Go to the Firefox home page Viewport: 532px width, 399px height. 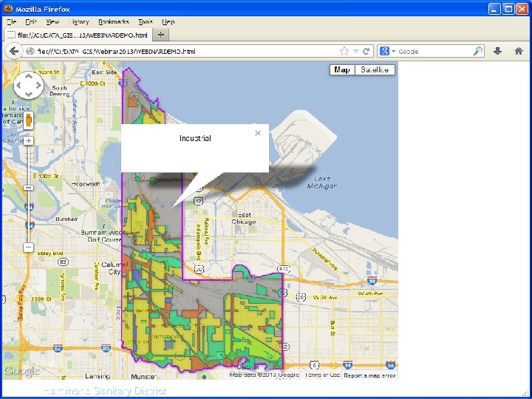coord(519,51)
